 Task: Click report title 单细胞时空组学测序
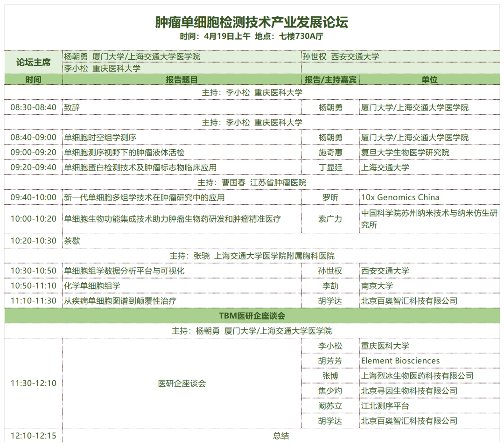(100, 138)
